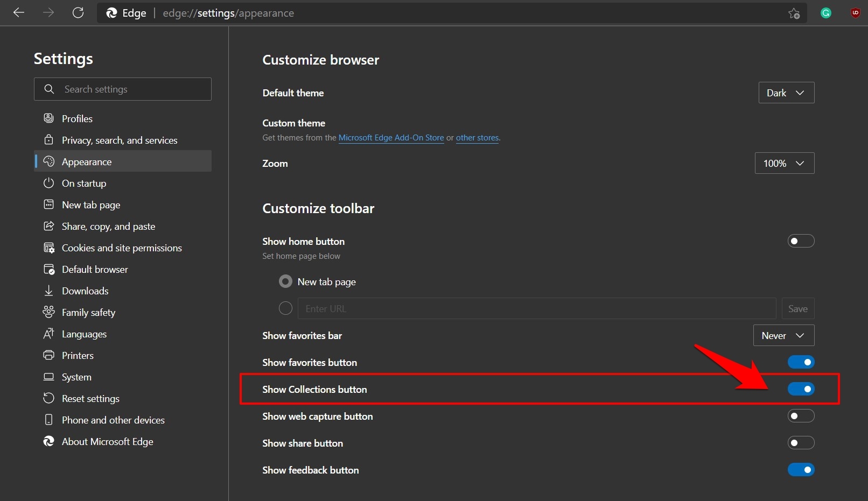
Task: Click the Profiles icon in sidebar
Action: pos(48,118)
